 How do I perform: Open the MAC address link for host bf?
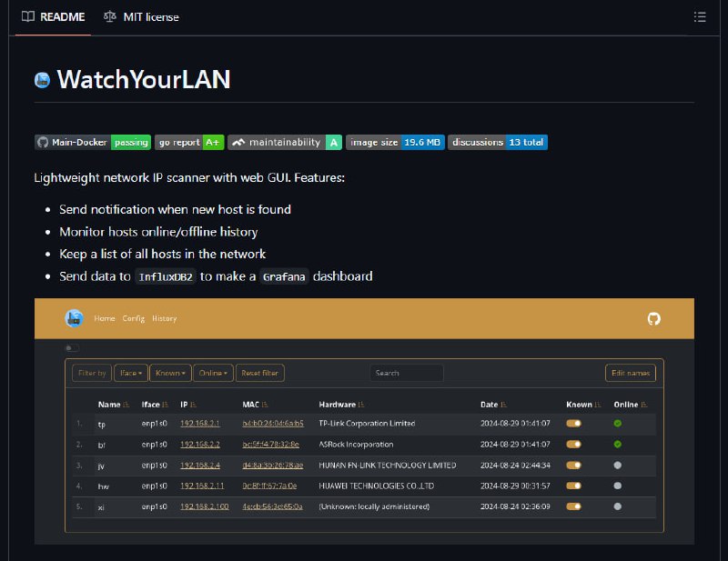(270, 444)
